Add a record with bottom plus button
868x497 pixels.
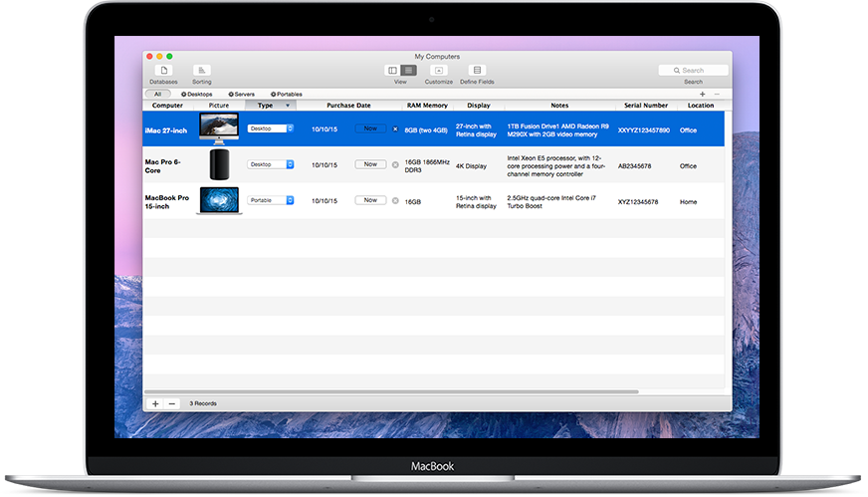click(x=155, y=404)
